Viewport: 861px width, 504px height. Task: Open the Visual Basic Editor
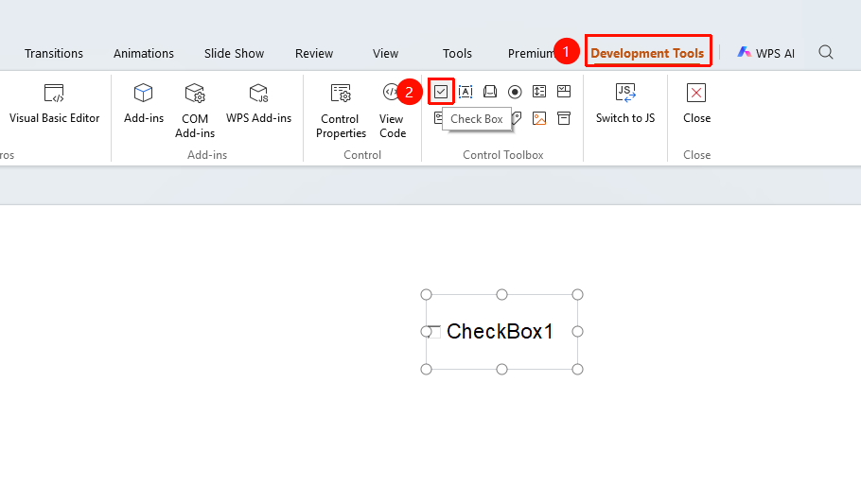(54, 103)
